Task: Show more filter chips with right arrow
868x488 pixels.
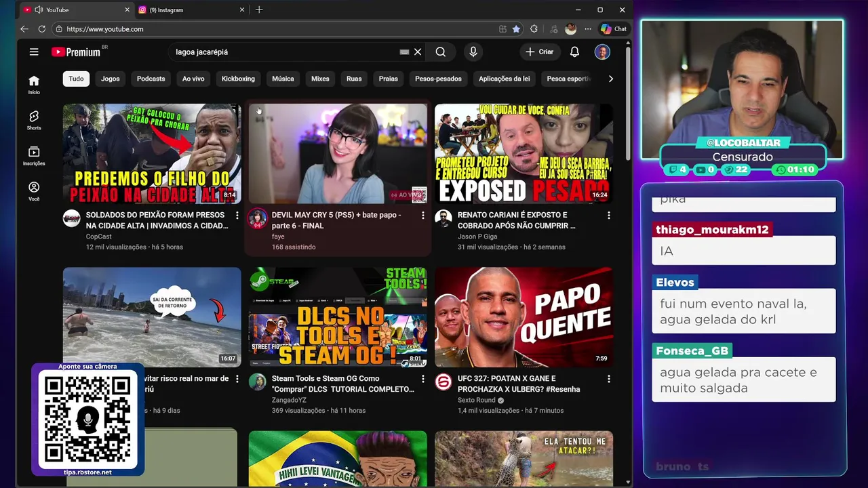Action: [610, 79]
